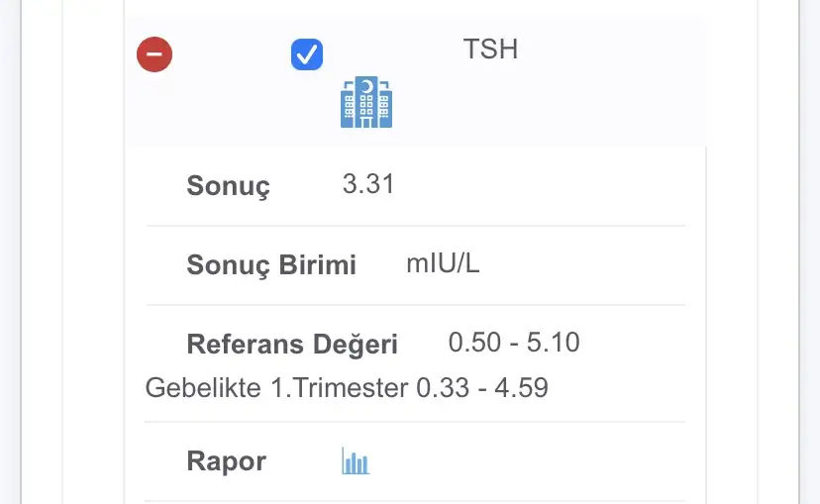Click the Sonuç label
Image resolution: width=820 pixels, height=504 pixels.
pyautogui.click(x=228, y=185)
